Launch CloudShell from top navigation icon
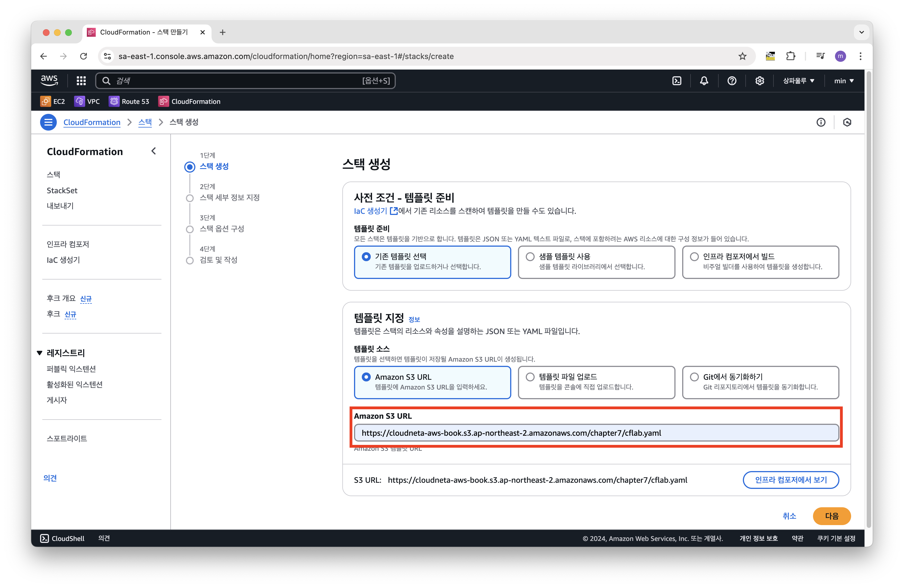 [677, 80]
